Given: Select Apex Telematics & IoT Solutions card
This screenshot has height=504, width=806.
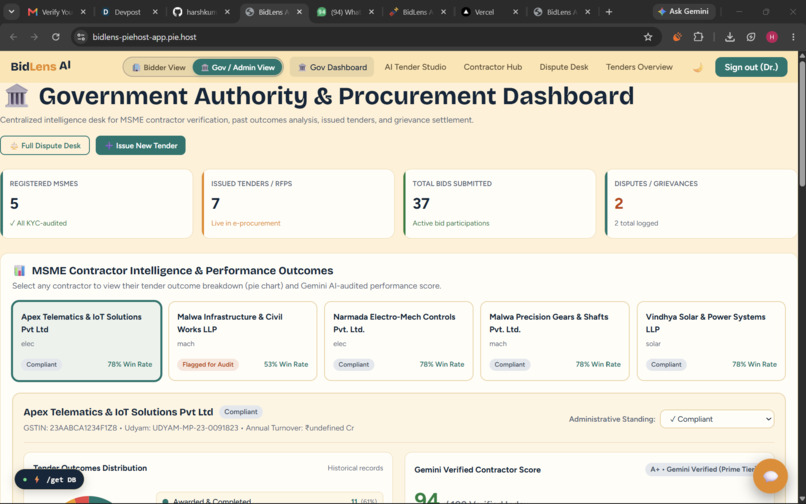Looking at the screenshot, I should (86, 341).
